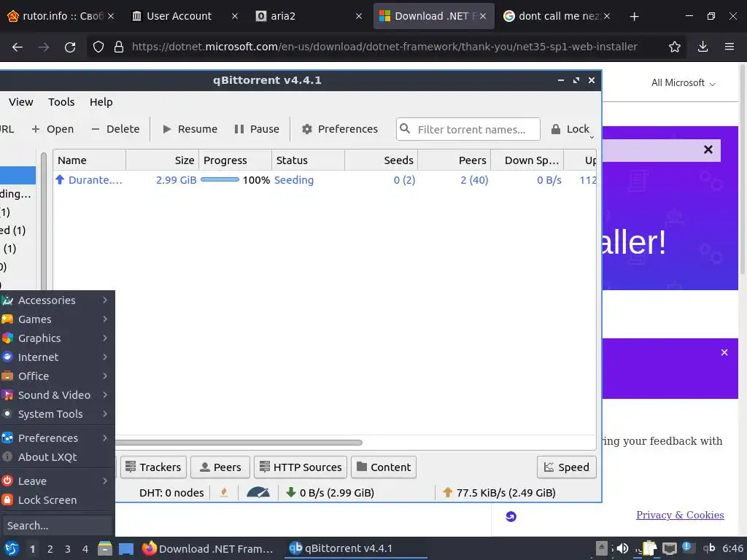Viewport: 747px width, 560px height.
Task: Show the Speed graph tab
Action: [566, 467]
